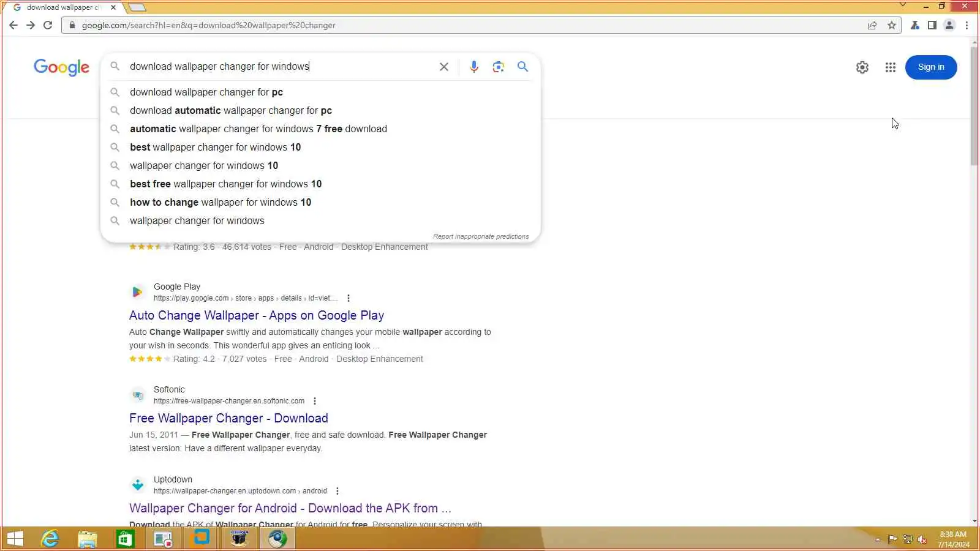Launch Internet Explorer from the taskbar
Screen dimensions: 980x551
(50, 539)
